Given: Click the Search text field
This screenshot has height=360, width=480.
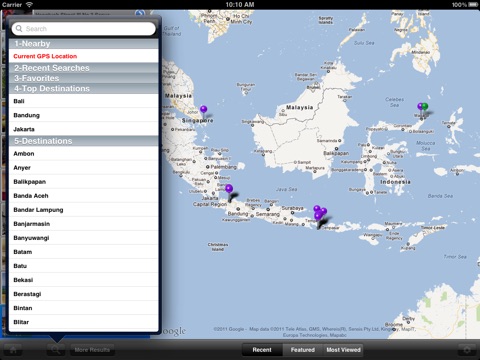Looking at the screenshot, I should pos(83,29).
